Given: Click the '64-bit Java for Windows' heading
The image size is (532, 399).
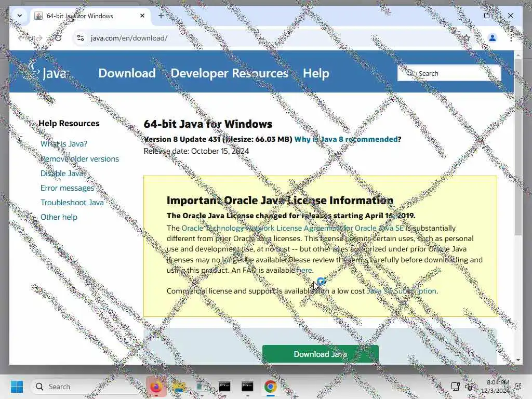Looking at the screenshot, I should pos(208,124).
